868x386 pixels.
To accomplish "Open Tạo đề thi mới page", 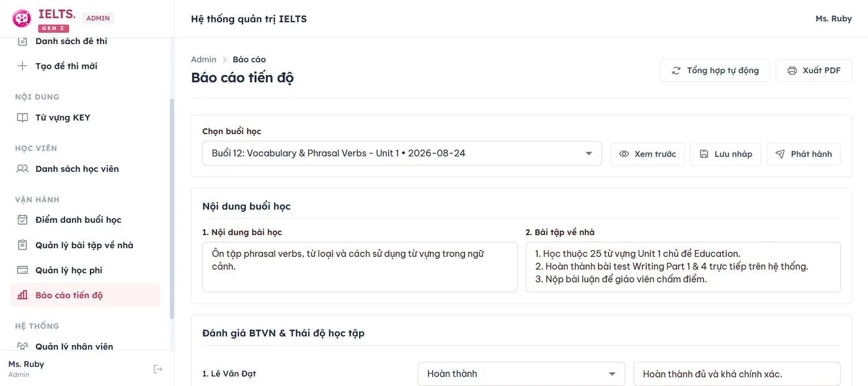I will [x=85, y=66].
